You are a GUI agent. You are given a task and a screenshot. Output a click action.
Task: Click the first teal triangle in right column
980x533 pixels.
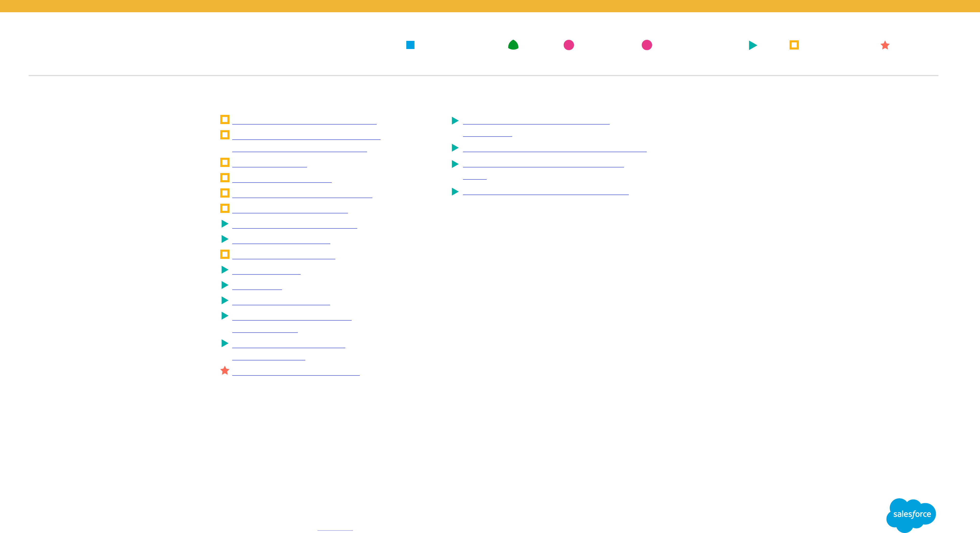point(455,120)
